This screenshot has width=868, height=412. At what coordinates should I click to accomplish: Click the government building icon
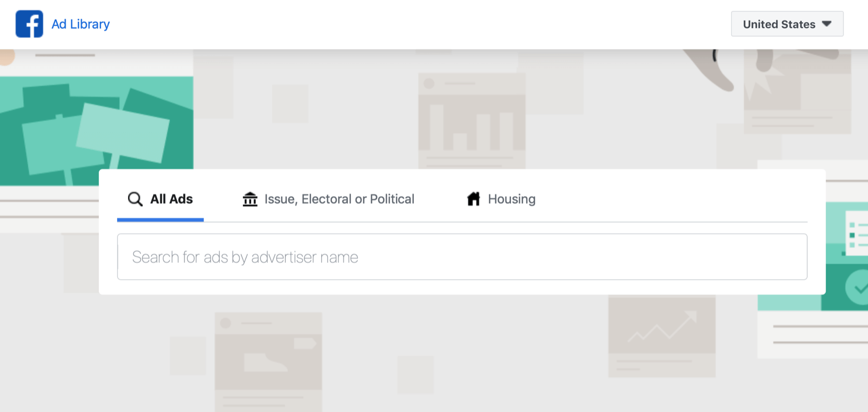pos(250,199)
